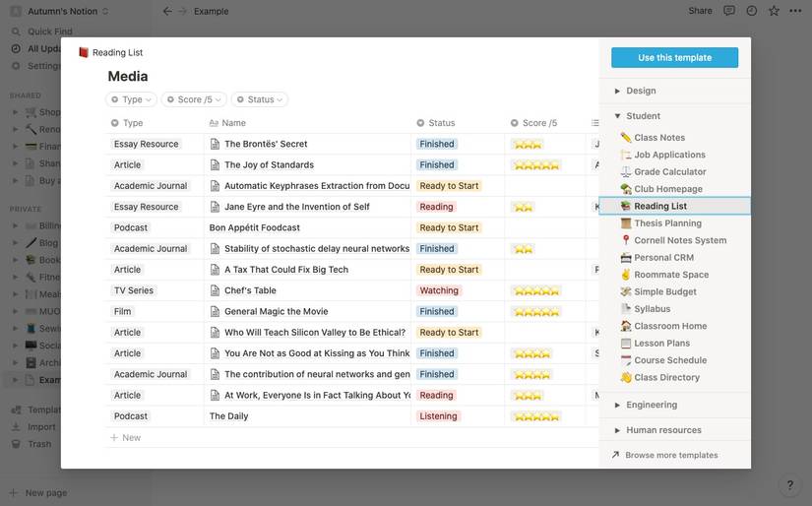Select the Thesis Planning template

click(667, 223)
